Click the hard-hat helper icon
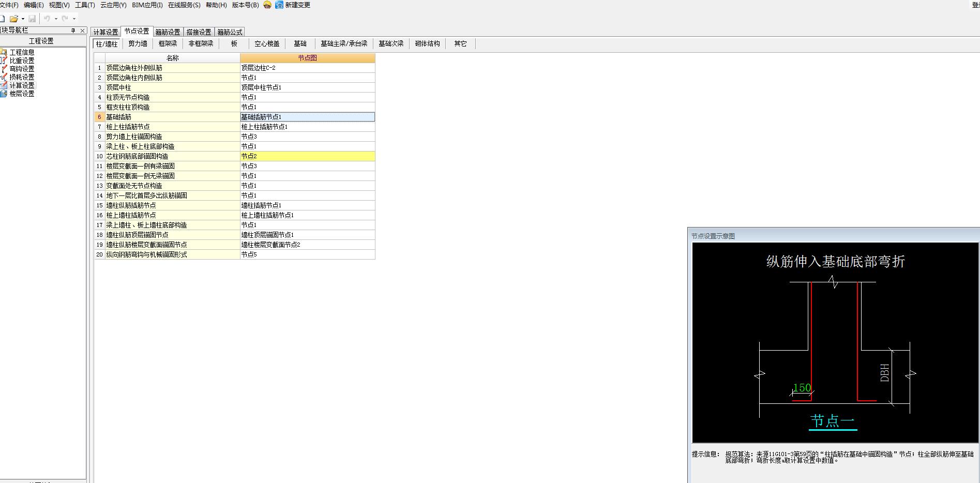Viewport: 980px width, 483px height. point(267,5)
